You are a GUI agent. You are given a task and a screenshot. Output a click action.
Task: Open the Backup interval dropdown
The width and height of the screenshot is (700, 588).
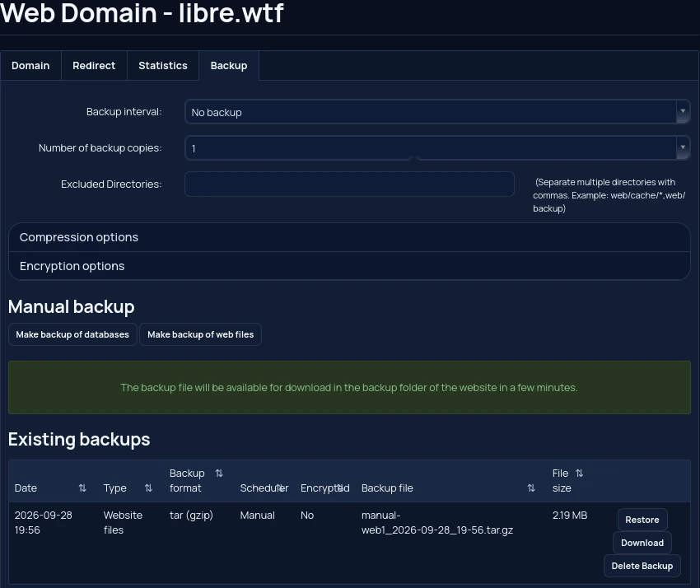pos(437,112)
